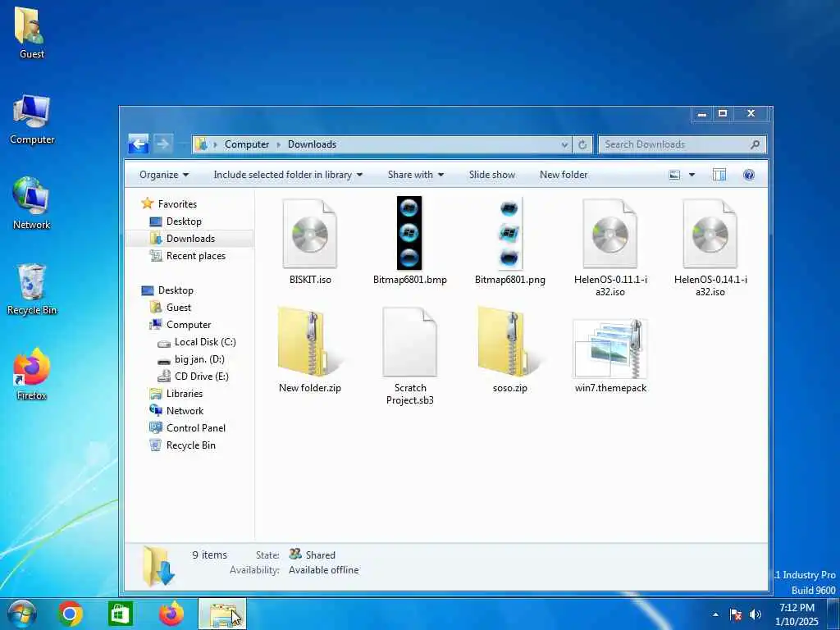Click the search magnifier icon
840x630 pixels.
pyautogui.click(x=756, y=144)
